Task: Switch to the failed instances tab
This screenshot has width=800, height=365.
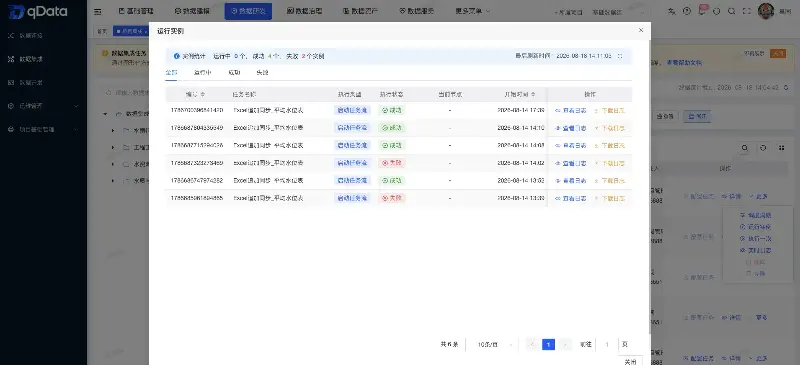Action: click(262, 72)
